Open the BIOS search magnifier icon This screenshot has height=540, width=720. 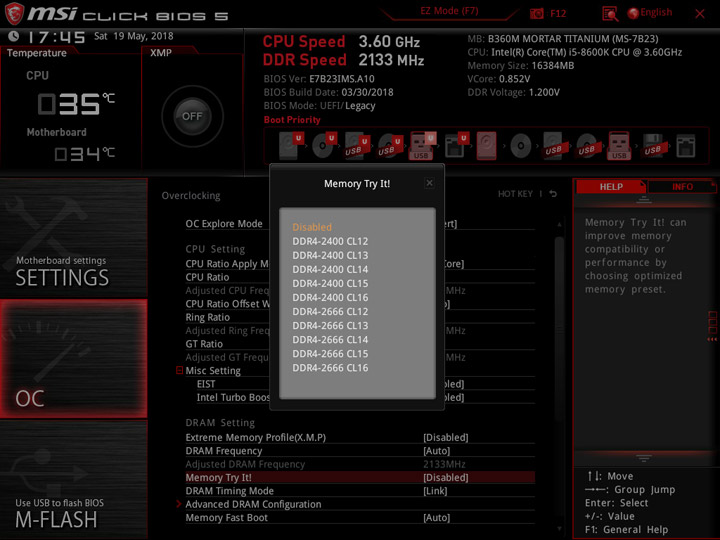pyautogui.click(x=610, y=14)
